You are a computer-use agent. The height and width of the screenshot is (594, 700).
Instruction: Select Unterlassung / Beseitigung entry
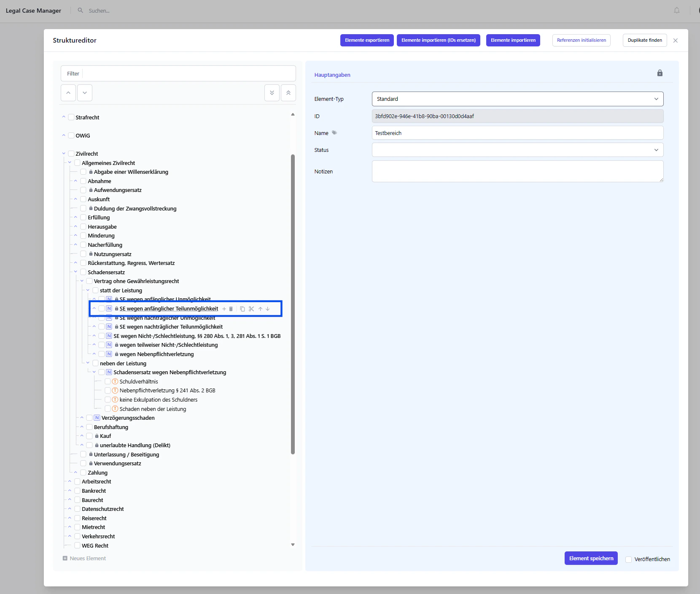tap(127, 454)
